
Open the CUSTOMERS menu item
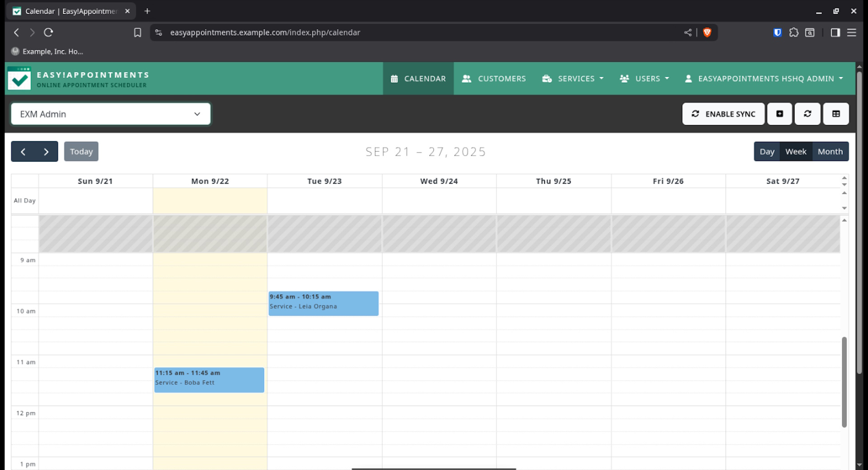pyautogui.click(x=494, y=78)
